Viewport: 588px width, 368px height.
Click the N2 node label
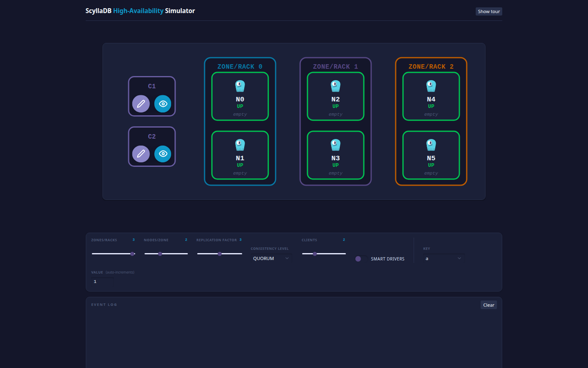[336, 99]
